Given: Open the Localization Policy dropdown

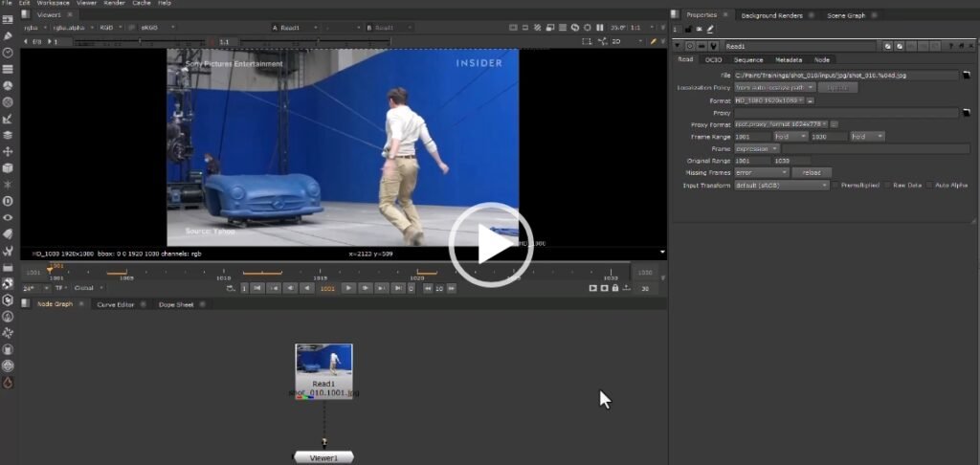Looking at the screenshot, I should coord(775,87).
